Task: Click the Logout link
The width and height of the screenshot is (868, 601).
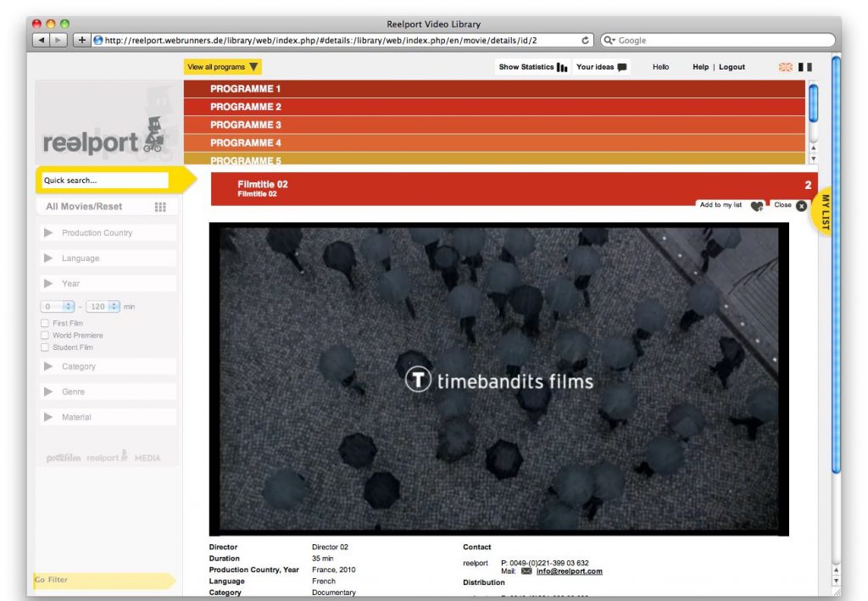Action: [x=732, y=67]
